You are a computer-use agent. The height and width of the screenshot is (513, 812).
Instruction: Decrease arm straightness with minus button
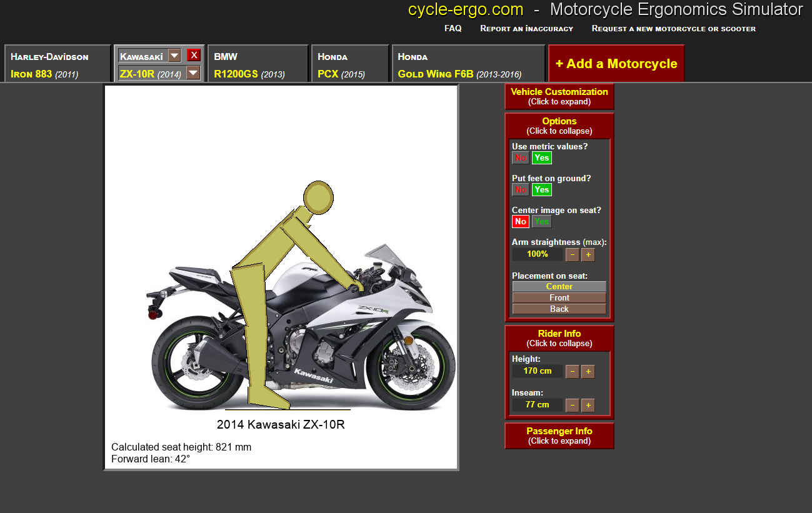572,255
